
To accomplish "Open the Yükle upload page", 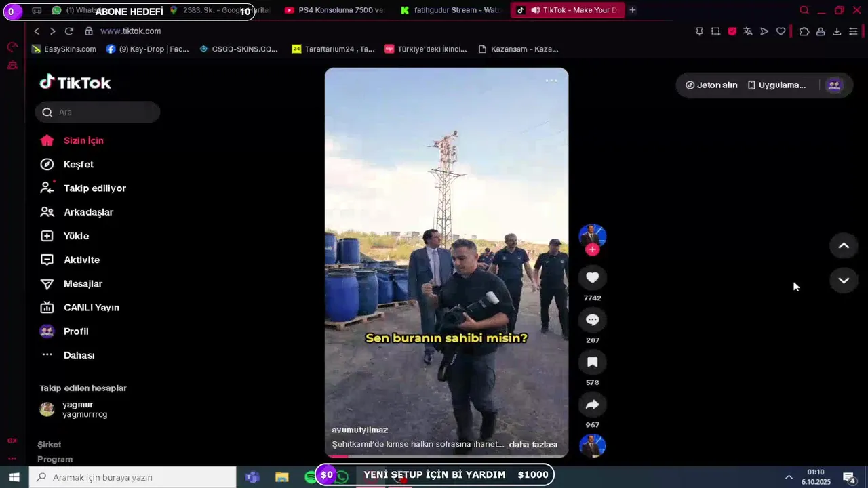I will [x=64, y=236].
